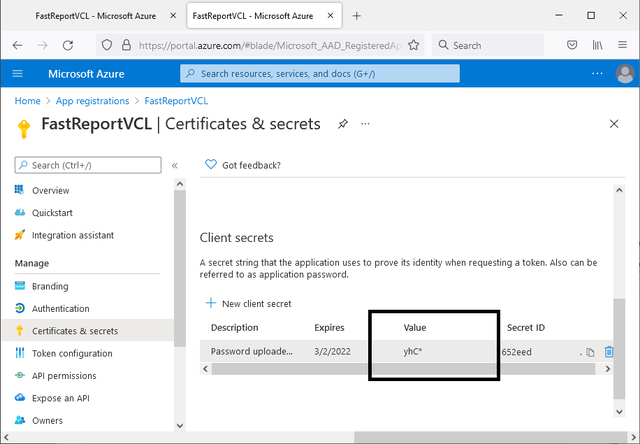Screen dimensions: 640x444
Task: Click the Expires column header
Action: [x=329, y=328]
